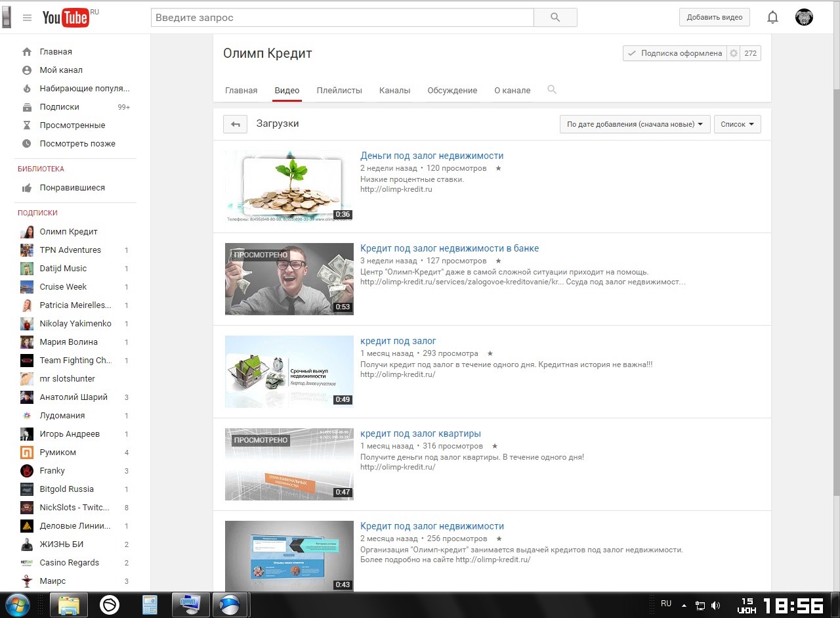Click the volume speaker tray icon

coord(715,606)
